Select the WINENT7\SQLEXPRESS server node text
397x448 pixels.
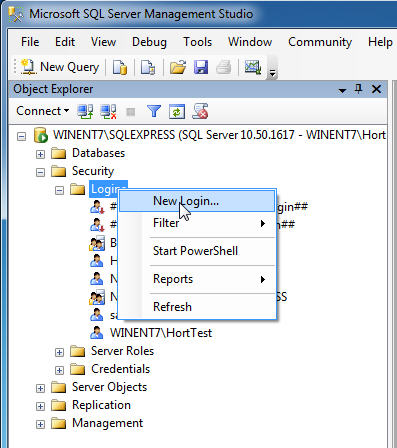pos(219,135)
